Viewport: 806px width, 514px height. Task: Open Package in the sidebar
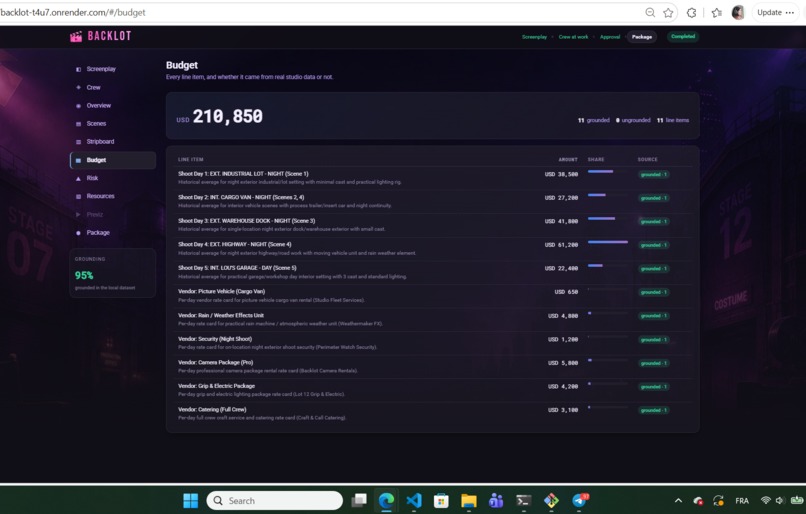pos(113,233)
